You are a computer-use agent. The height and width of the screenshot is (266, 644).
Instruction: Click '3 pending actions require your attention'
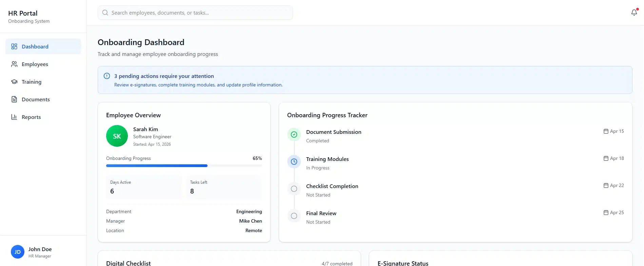[x=164, y=76]
